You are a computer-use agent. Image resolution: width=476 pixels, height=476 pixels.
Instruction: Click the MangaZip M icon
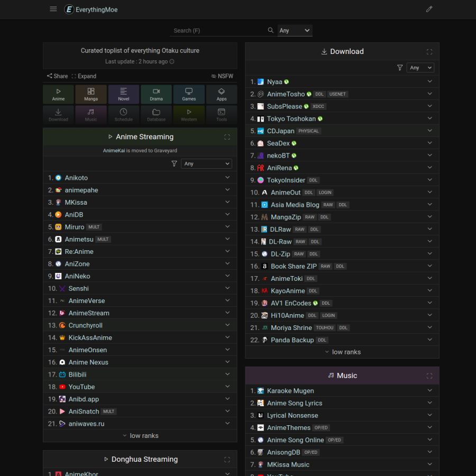(264, 217)
